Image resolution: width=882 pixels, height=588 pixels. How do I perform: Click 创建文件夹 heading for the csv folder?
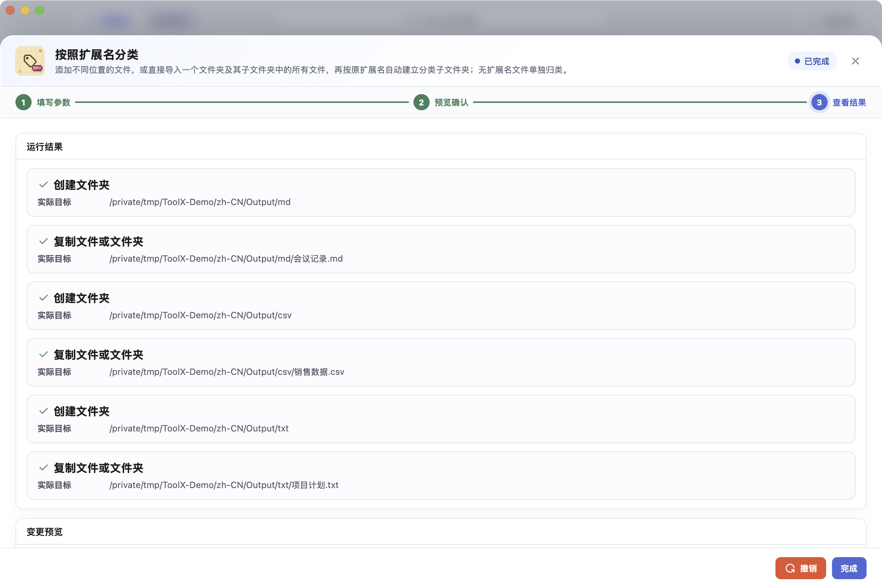click(x=81, y=298)
